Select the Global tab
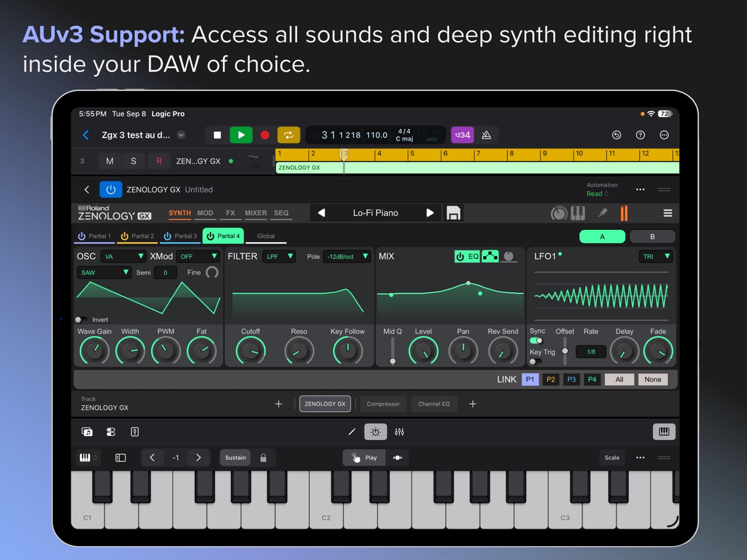747x560 pixels. (x=266, y=236)
